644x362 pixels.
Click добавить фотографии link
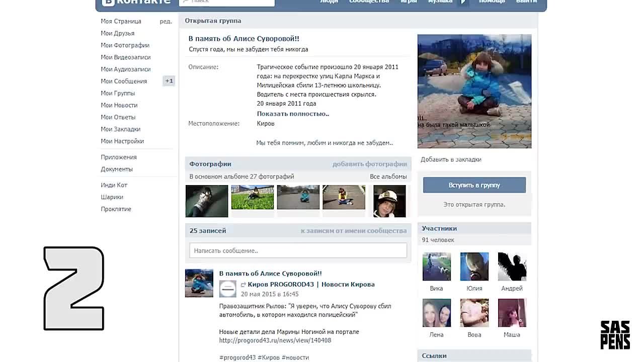click(x=369, y=164)
